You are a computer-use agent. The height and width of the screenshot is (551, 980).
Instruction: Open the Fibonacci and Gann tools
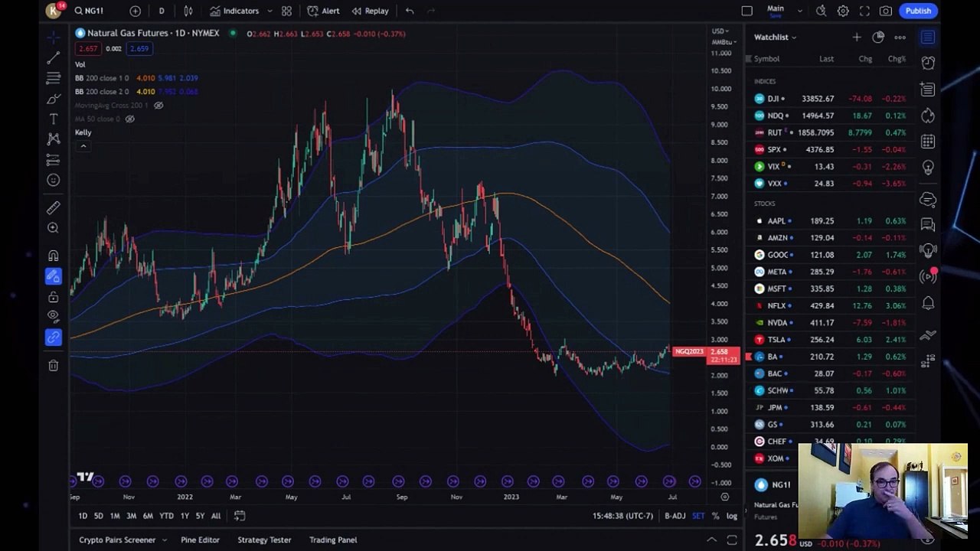53,78
